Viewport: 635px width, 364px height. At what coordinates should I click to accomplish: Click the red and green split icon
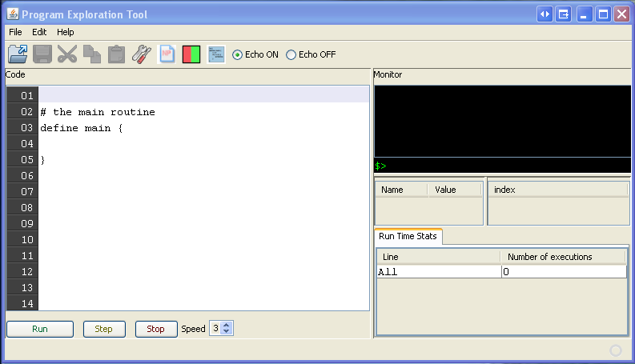point(191,54)
